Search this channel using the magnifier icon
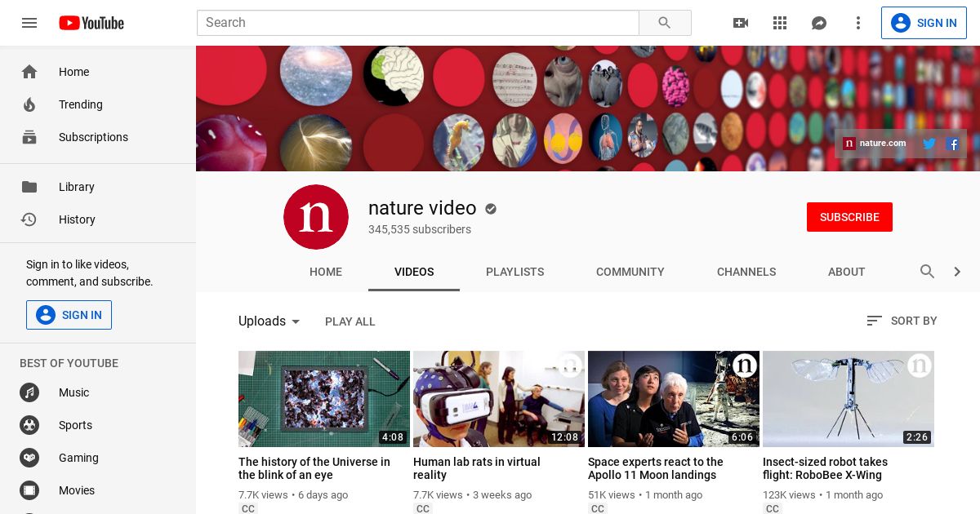Screen dimensions: 980x514 (928, 272)
